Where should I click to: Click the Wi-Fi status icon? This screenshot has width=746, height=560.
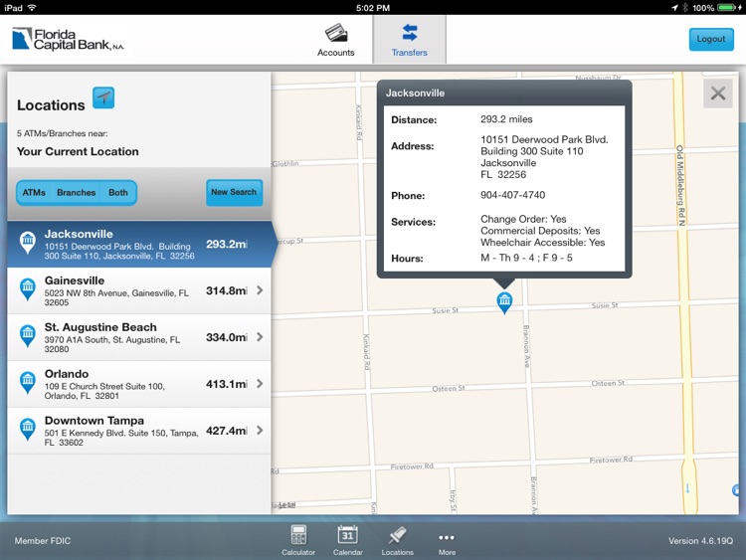[x=32, y=8]
